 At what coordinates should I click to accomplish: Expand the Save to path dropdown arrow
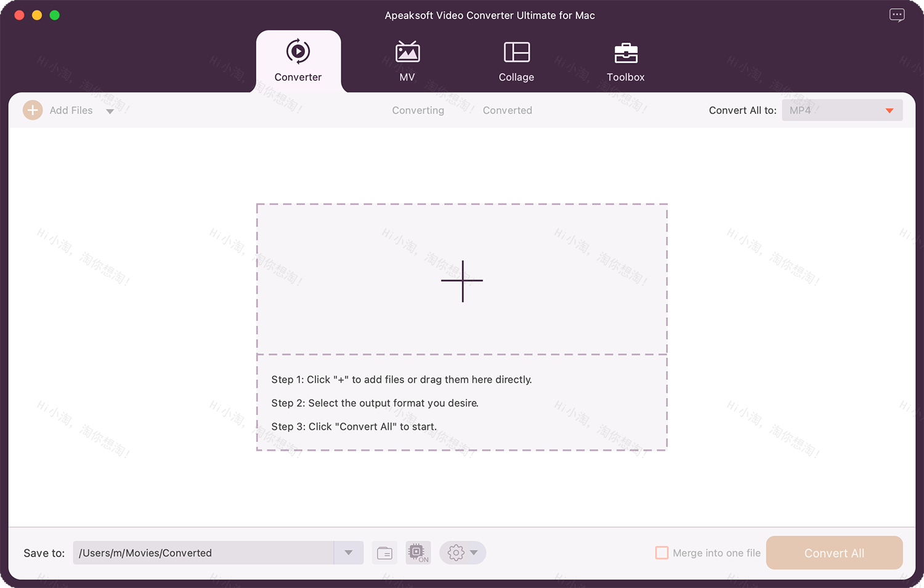click(349, 553)
